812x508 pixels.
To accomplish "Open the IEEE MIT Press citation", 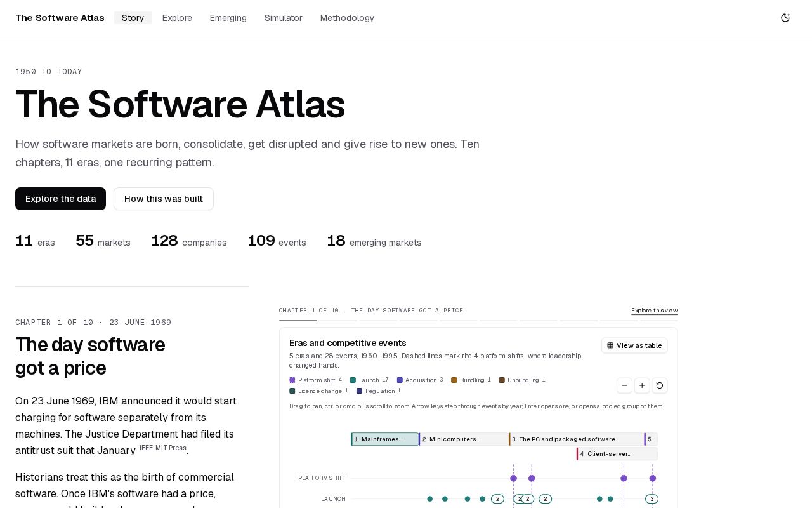I will (163, 448).
